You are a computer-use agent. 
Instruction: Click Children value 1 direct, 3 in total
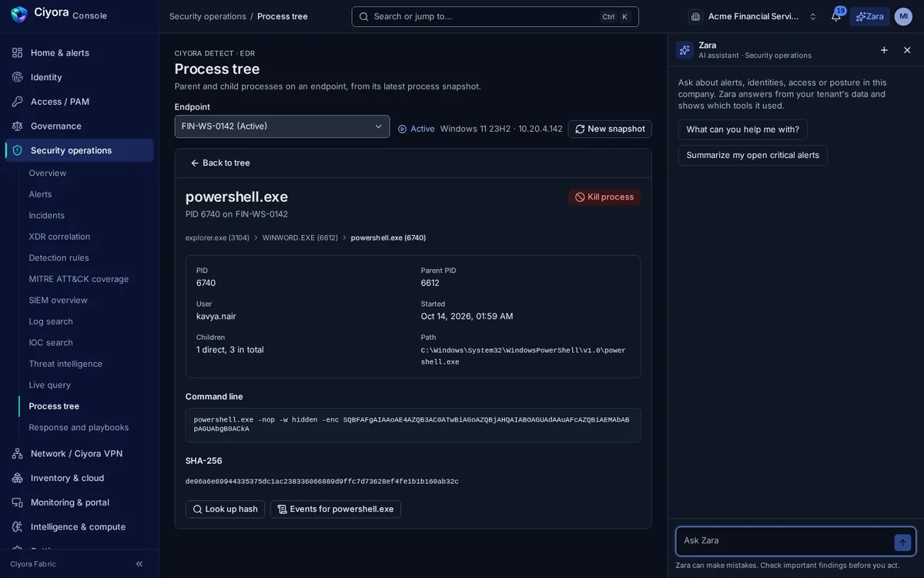pyautogui.click(x=230, y=350)
